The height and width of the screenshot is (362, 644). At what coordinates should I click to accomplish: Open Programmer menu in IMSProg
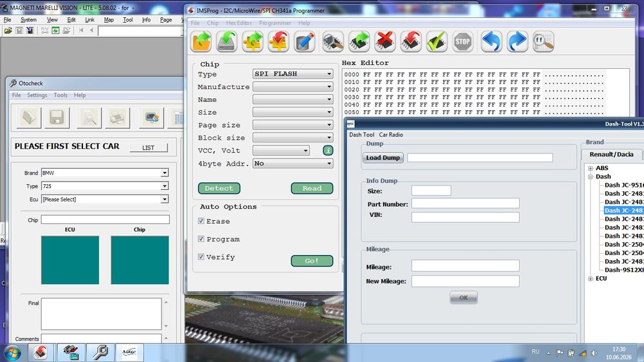pyautogui.click(x=275, y=23)
